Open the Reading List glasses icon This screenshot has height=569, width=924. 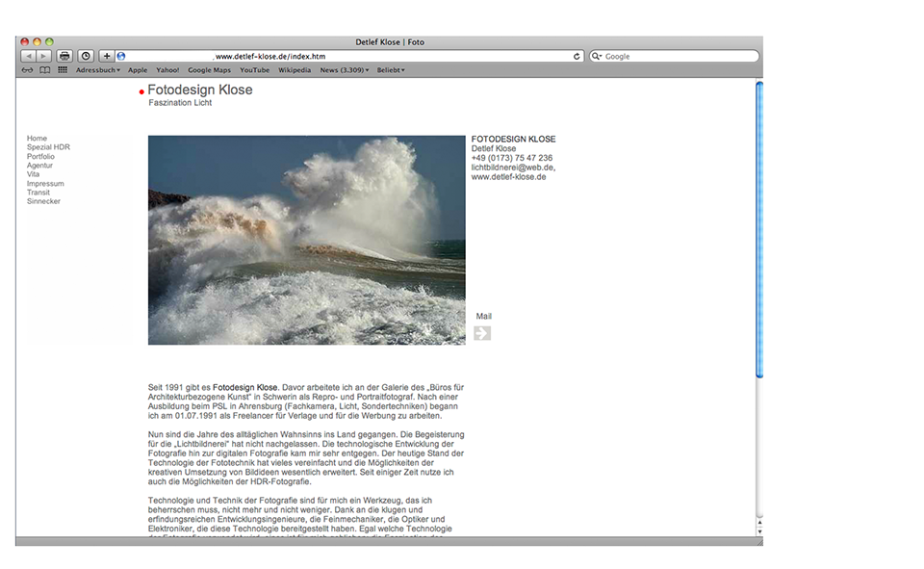pyautogui.click(x=27, y=70)
